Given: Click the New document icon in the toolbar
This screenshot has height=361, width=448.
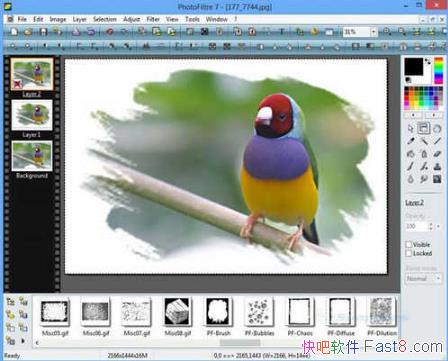Looking at the screenshot, I should 14,32.
